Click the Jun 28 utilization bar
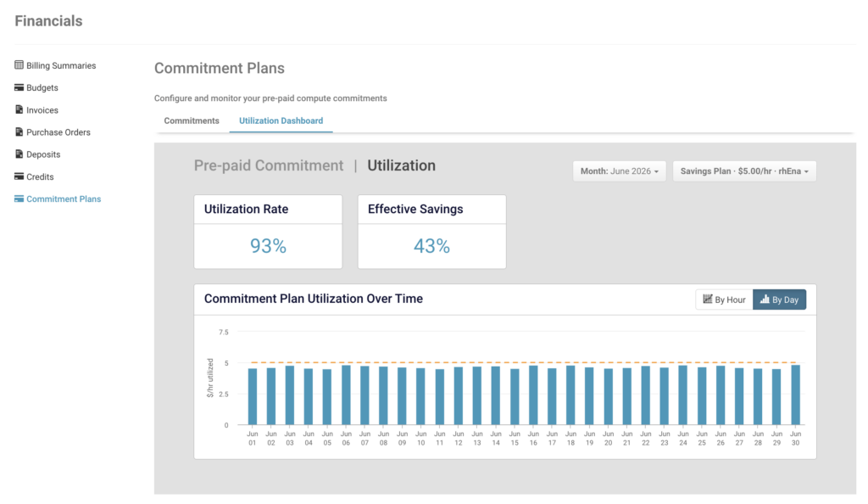This screenshot has width=868, height=504. tap(758, 396)
